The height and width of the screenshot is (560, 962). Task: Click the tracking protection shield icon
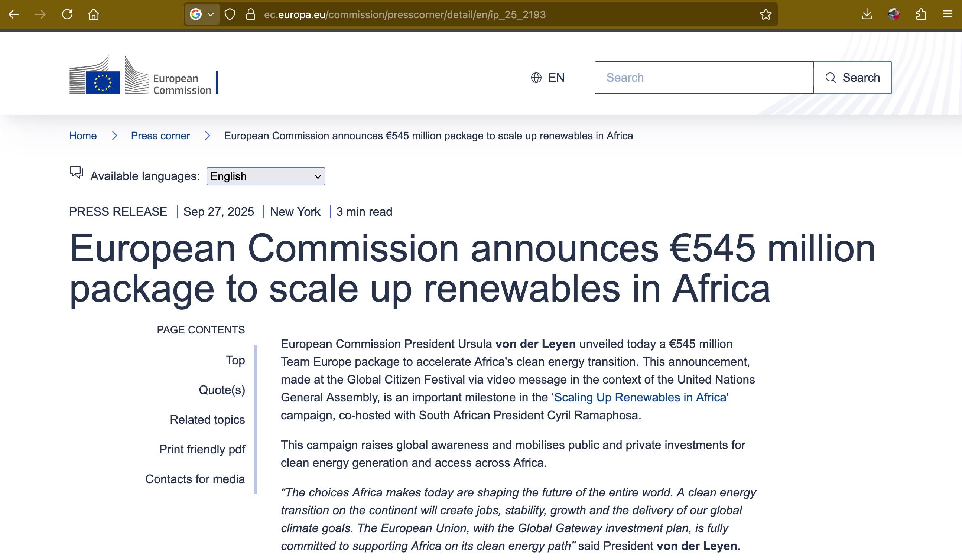(x=230, y=14)
